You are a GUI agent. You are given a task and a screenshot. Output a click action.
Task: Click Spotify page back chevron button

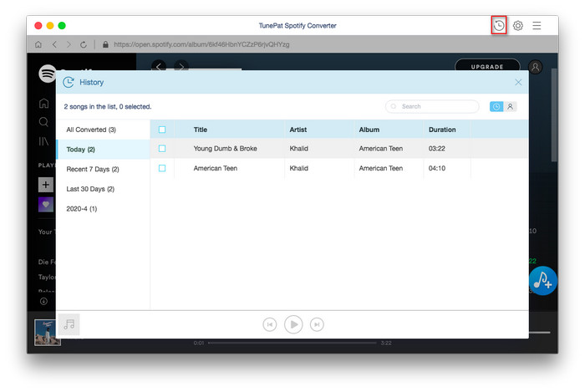[x=159, y=66]
